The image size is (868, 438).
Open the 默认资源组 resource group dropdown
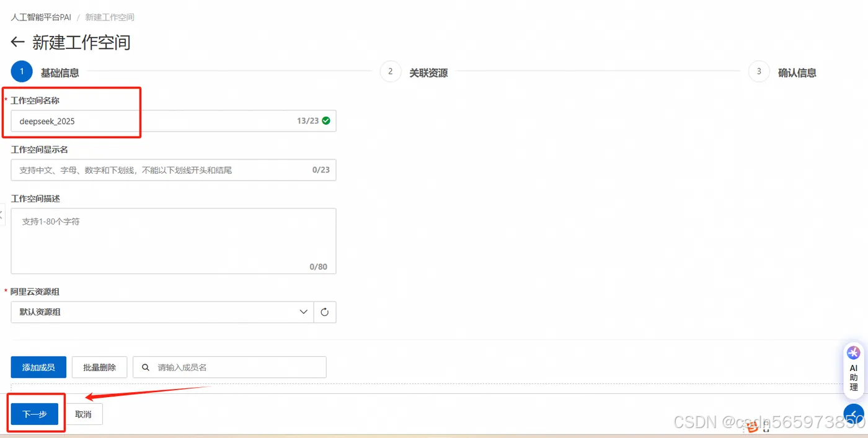(x=162, y=312)
